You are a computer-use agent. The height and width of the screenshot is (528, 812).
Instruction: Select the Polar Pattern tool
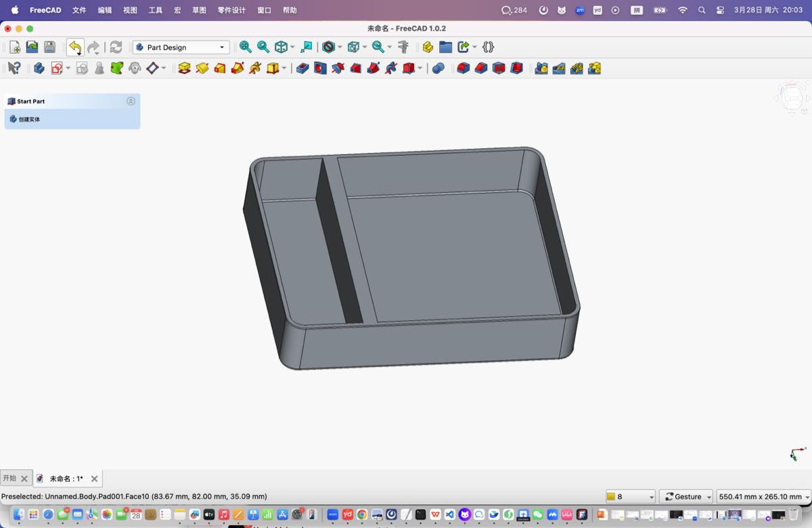pyautogui.click(x=577, y=68)
